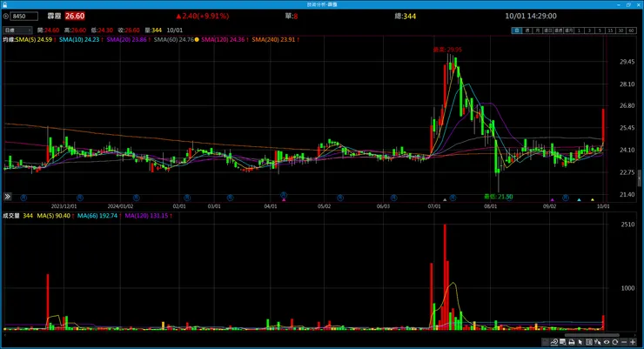644x349 pixels.
Task: Click the SMA(5) 24.59 indicator label
Action: [x=34, y=39]
